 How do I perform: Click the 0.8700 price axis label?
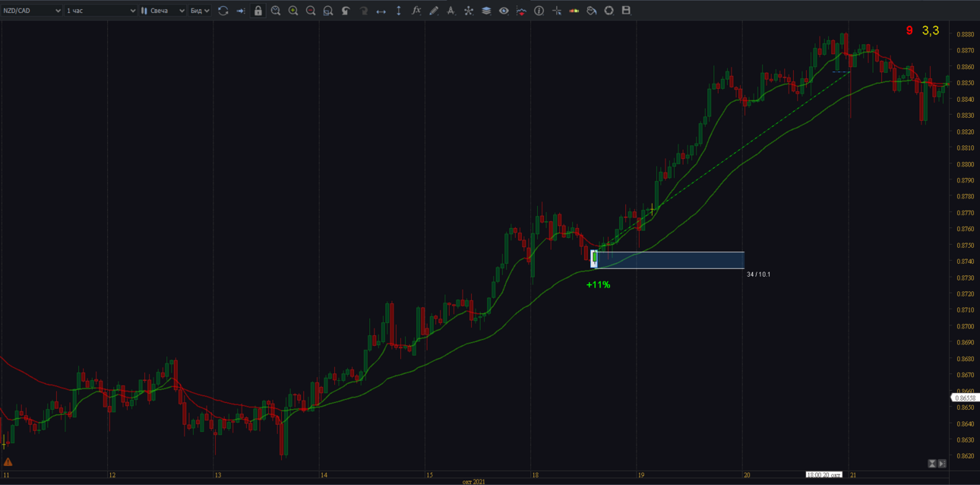pyautogui.click(x=965, y=327)
